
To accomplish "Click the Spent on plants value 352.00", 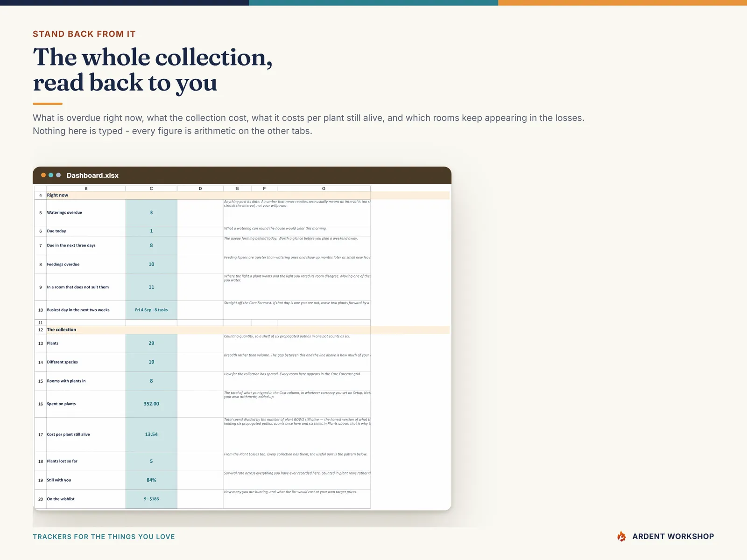I will tap(151, 404).
